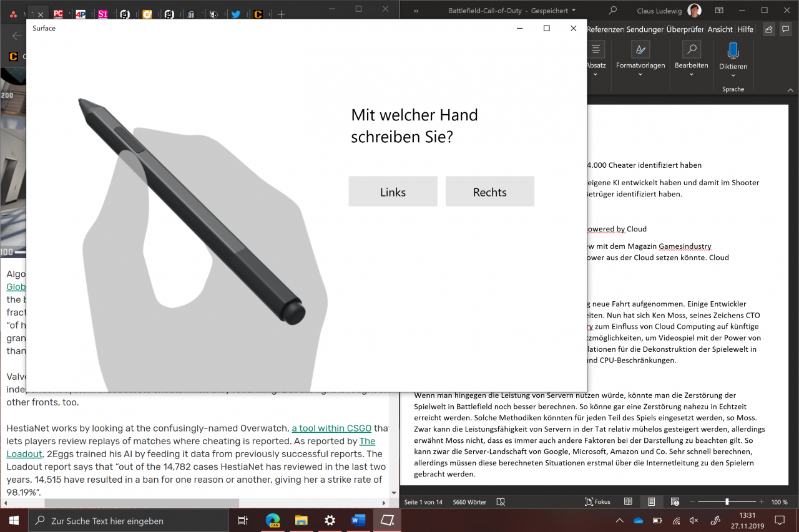The height and width of the screenshot is (532, 799).
Task: Enable Fokus mode in Word
Action: tap(598, 502)
